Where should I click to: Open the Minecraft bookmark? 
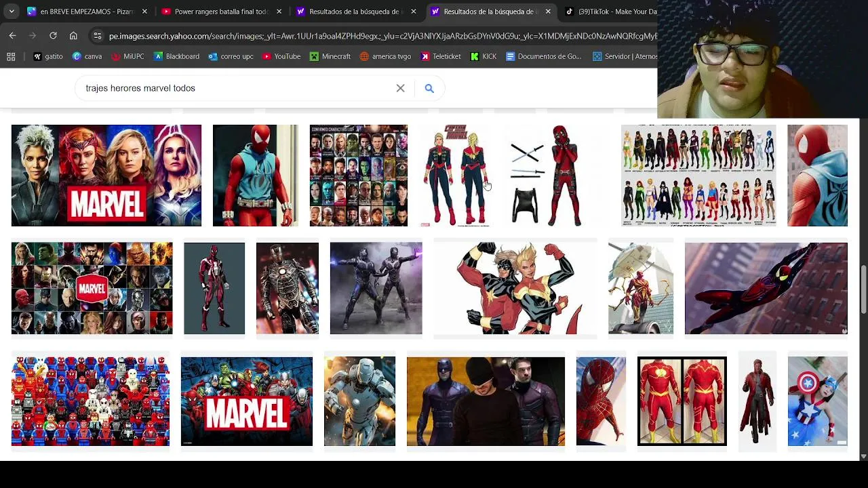point(330,56)
